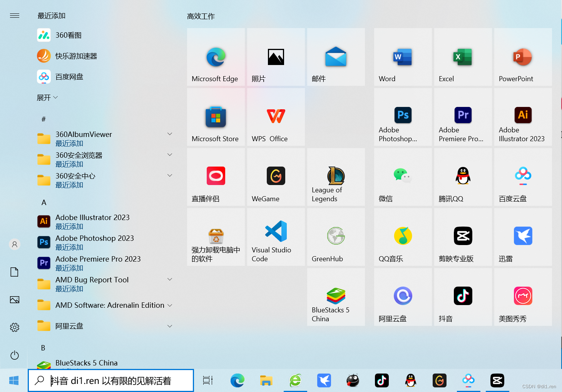Open the 强力卸载电脑中的软件 tile
The image size is (562, 392).
pyautogui.click(x=216, y=237)
